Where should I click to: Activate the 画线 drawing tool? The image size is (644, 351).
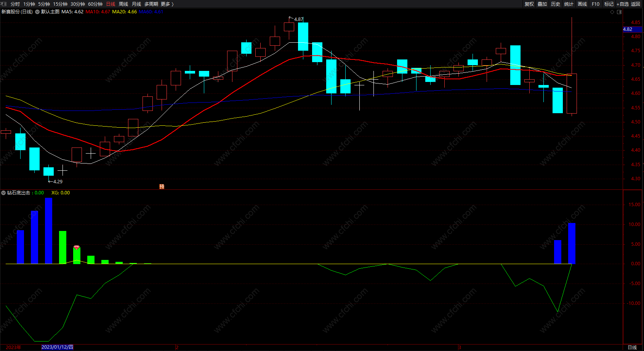click(582, 4)
